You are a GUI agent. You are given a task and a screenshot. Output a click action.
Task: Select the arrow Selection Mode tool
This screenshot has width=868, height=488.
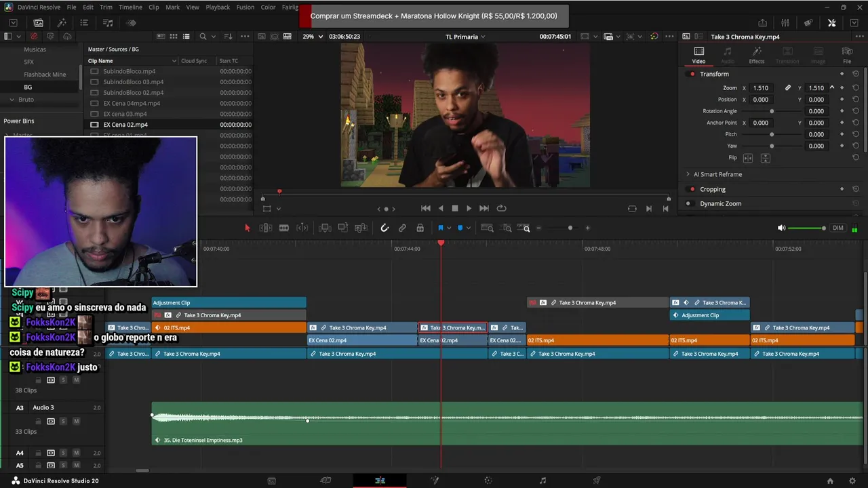(247, 228)
